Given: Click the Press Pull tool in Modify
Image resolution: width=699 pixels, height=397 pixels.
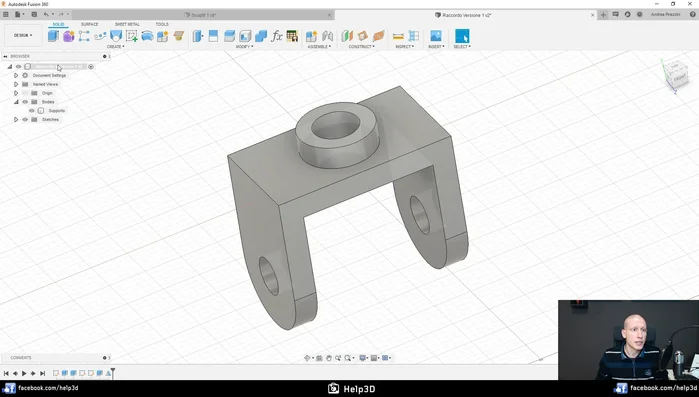Looking at the screenshot, I should point(197,36).
